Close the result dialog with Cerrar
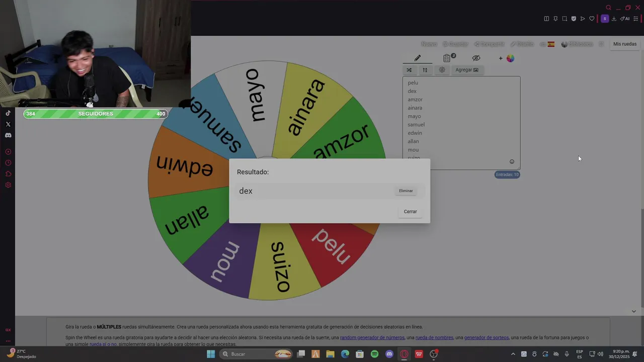This screenshot has height=362, width=644. [410, 212]
